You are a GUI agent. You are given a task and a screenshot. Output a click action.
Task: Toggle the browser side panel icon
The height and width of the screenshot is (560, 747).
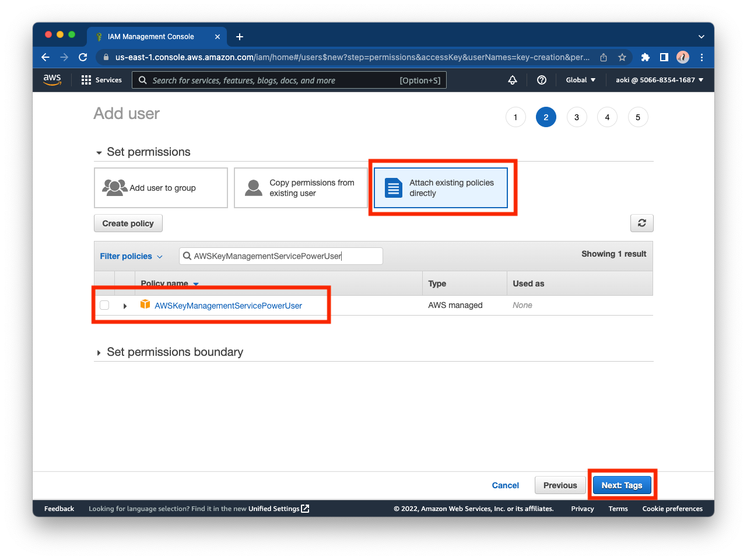(664, 57)
